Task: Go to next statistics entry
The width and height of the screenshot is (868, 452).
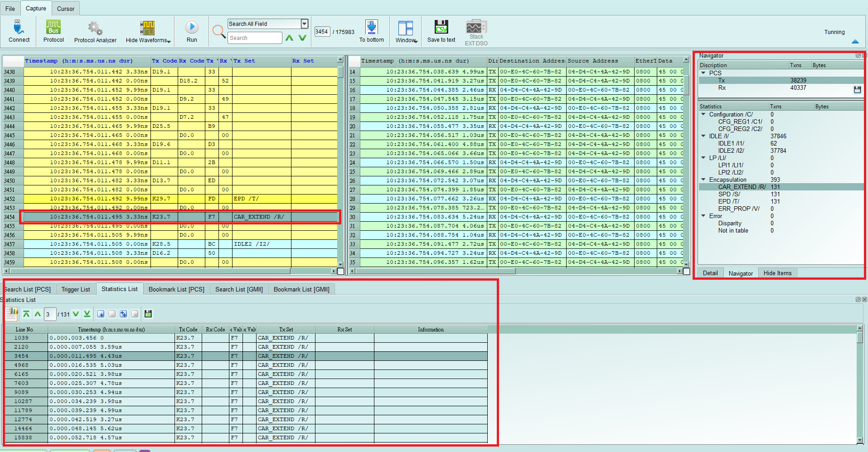Action: click(x=76, y=314)
